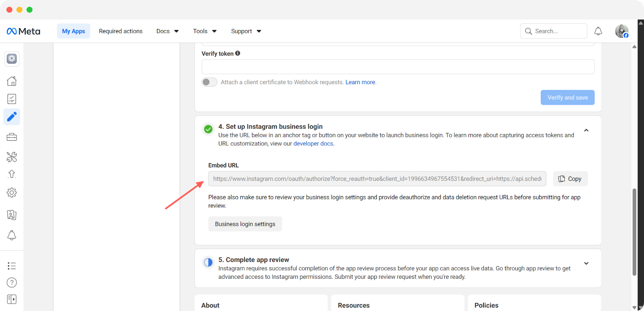Click the green check step 4 status icon
Viewport: 644px width, 311px height.
coord(208,129)
